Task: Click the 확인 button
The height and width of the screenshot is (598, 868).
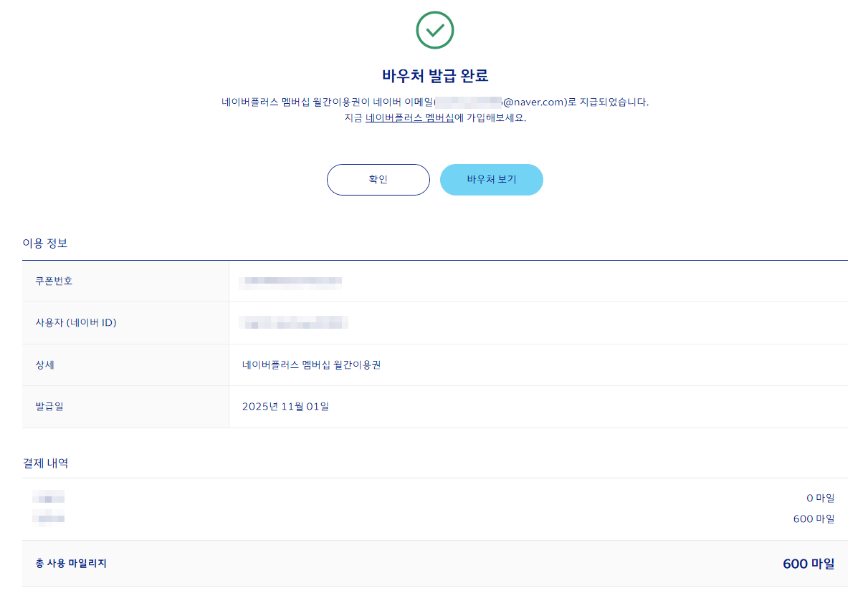Action: point(378,180)
